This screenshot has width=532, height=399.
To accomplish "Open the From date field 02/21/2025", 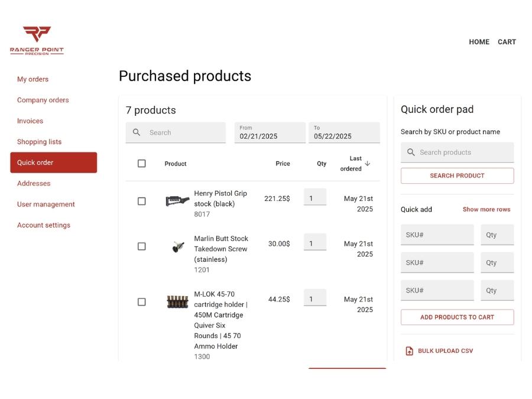I will [x=270, y=132].
